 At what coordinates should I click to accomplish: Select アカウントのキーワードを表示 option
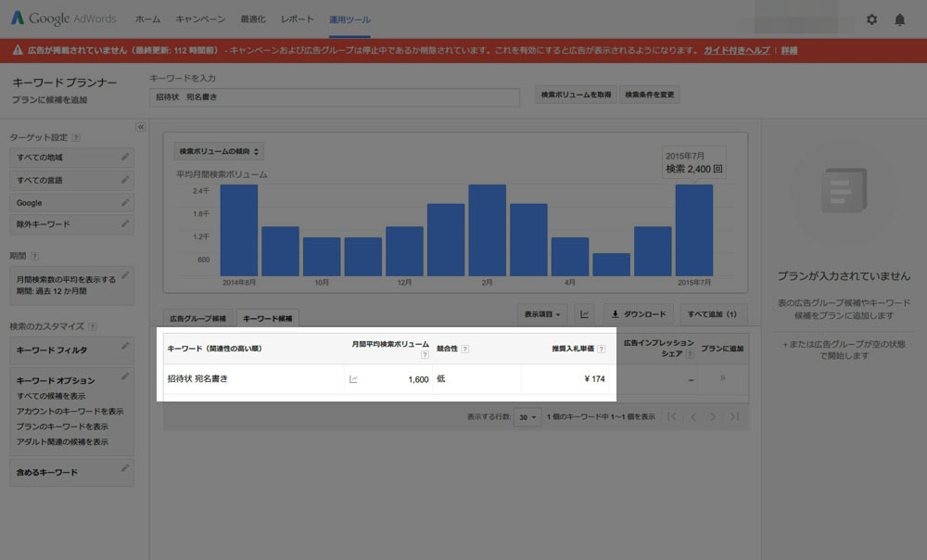click(70, 411)
